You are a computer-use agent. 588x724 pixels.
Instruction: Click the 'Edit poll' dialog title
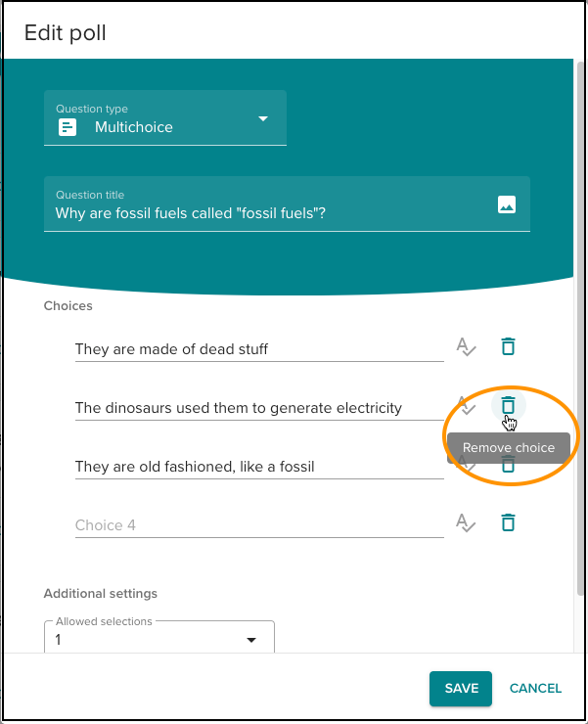coord(66,33)
